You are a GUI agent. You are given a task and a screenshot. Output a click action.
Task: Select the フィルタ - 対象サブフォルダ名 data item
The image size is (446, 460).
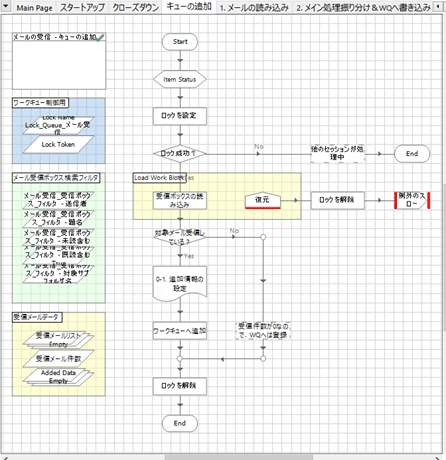point(58,274)
